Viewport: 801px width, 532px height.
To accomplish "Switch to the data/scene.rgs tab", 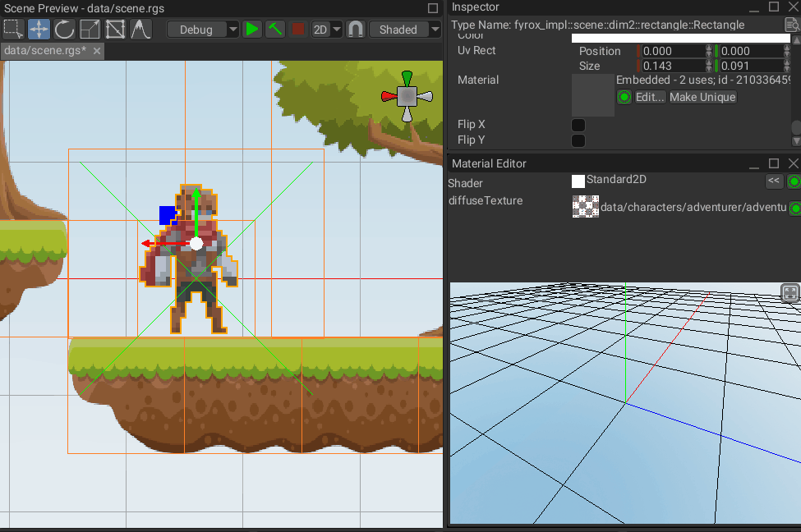I will (44, 51).
